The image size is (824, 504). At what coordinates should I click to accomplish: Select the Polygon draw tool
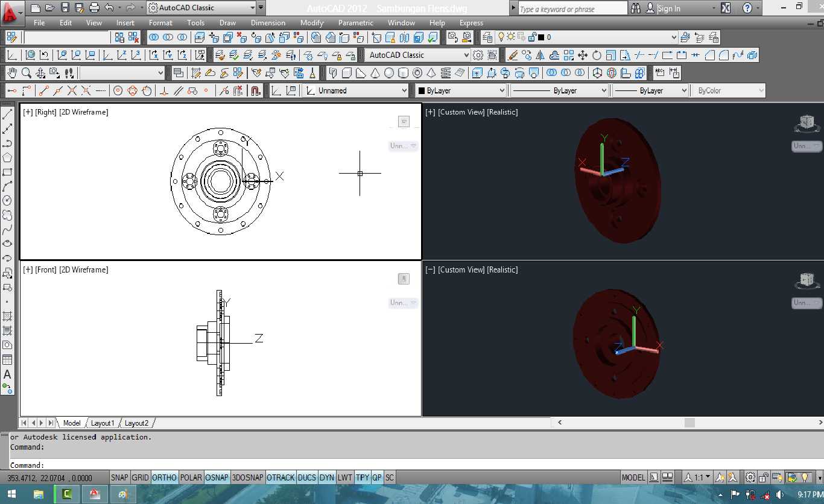(x=7, y=157)
